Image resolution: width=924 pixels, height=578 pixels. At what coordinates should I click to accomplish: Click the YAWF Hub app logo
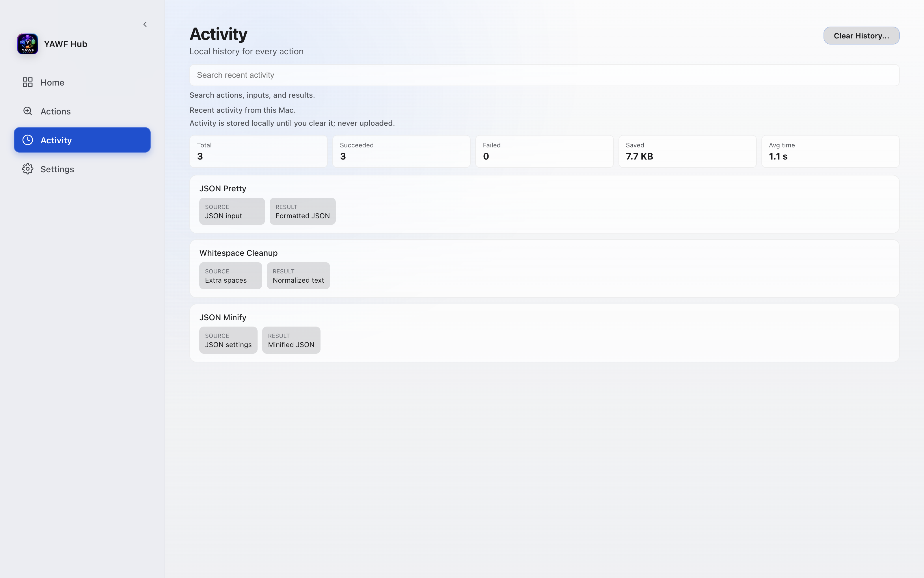27,44
